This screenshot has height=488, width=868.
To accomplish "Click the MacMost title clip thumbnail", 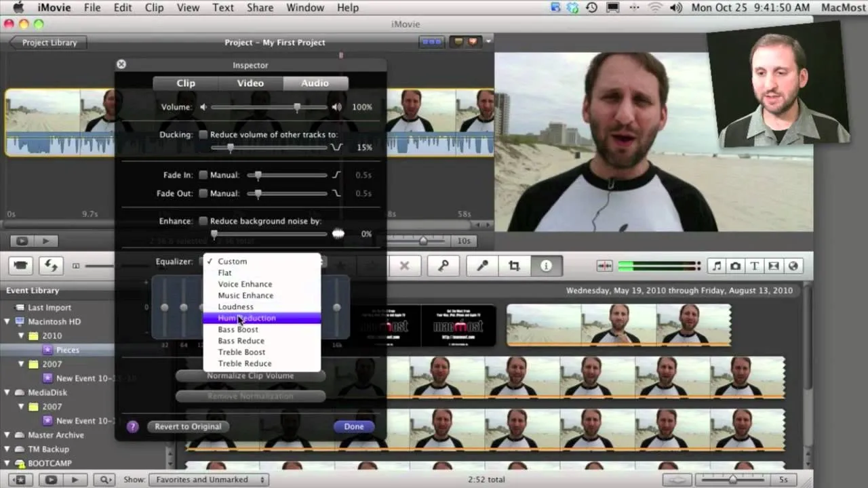I will pyautogui.click(x=458, y=325).
